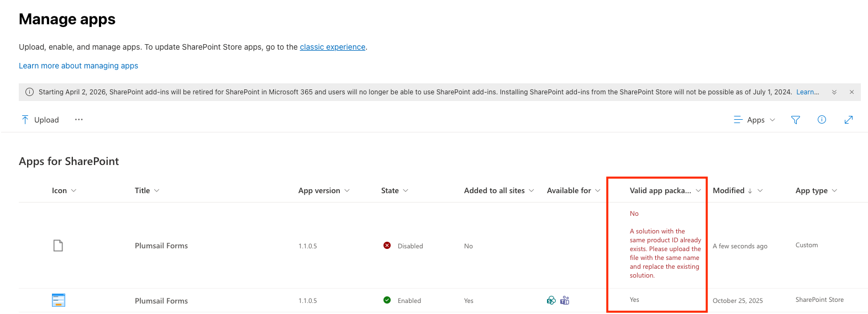Click the Upload button
The height and width of the screenshot is (314, 868).
40,120
